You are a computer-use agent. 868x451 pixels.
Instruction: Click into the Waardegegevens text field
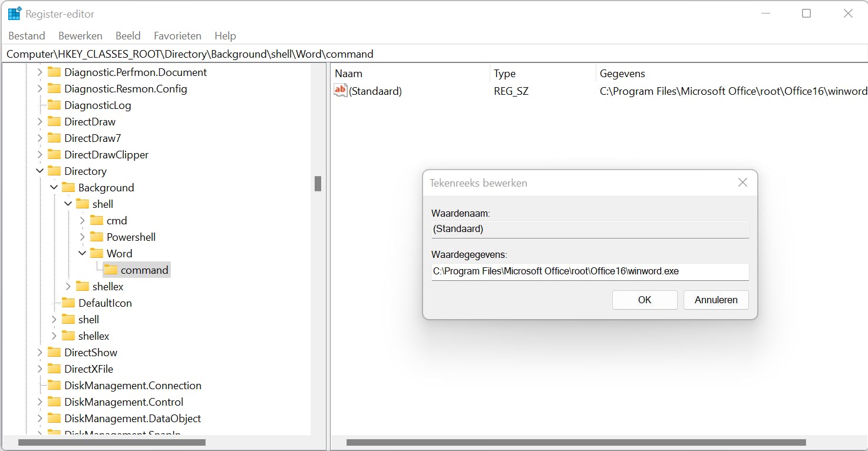[x=590, y=271]
